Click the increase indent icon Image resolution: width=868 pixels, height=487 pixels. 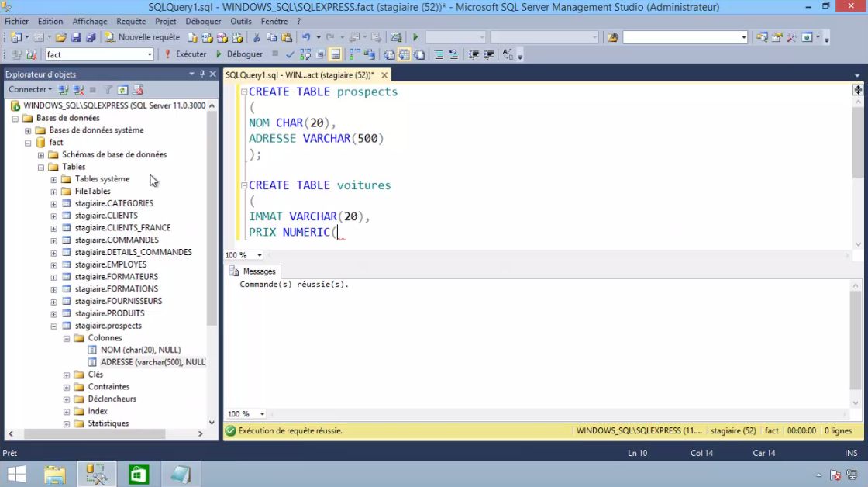coord(488,54)
